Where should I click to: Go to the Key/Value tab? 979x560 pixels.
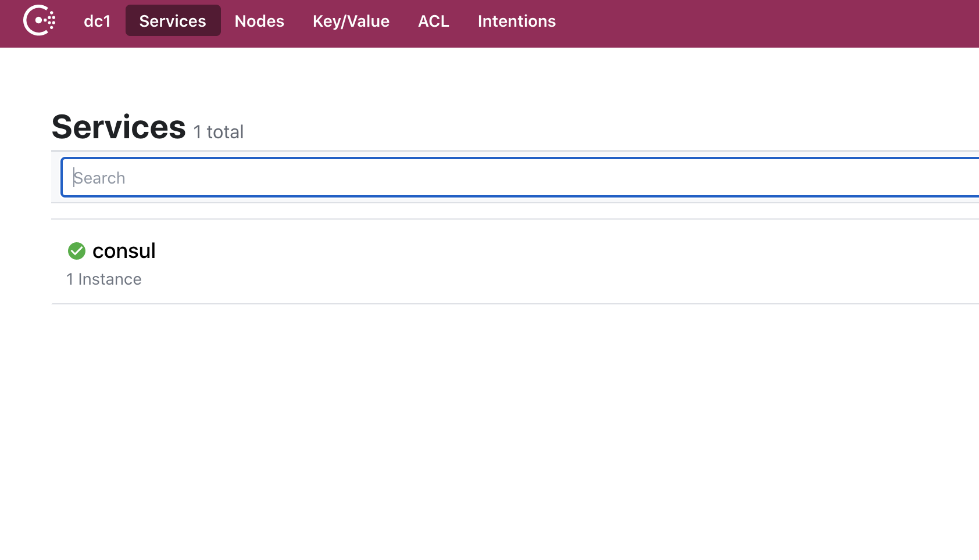coord(351,21)
